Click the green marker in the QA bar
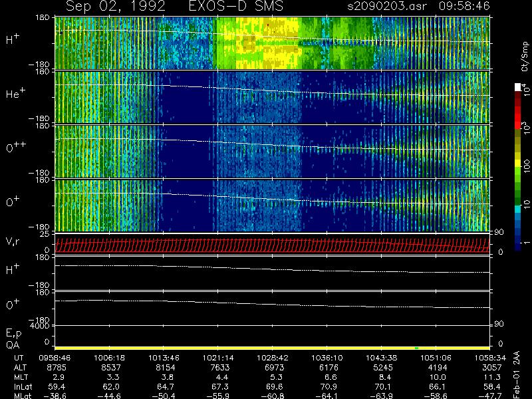 (417, 348)
